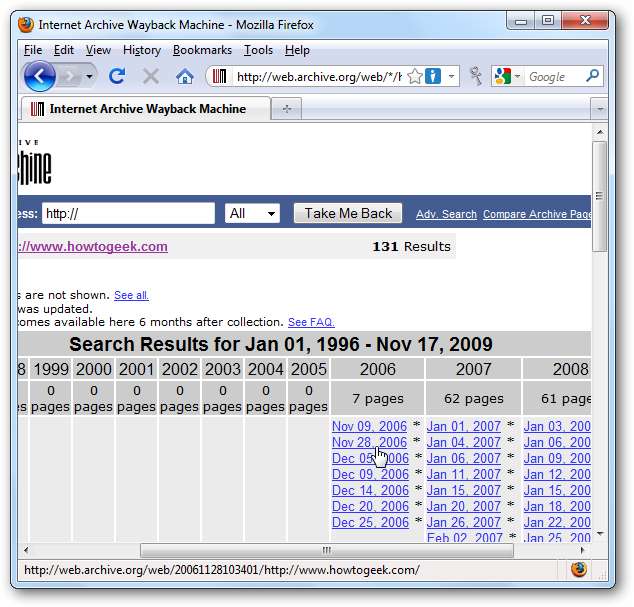Image resolution: width=634 pixels, height=607 pixels.
Task: Minimize the Firefox window
Action: pos(521,21)
